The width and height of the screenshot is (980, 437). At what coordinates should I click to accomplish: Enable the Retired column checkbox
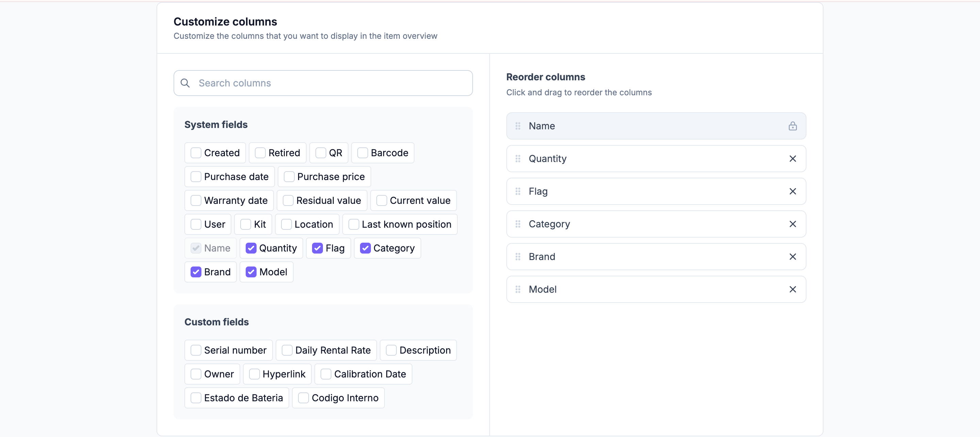pyautogui.click(x=260, y=153)
